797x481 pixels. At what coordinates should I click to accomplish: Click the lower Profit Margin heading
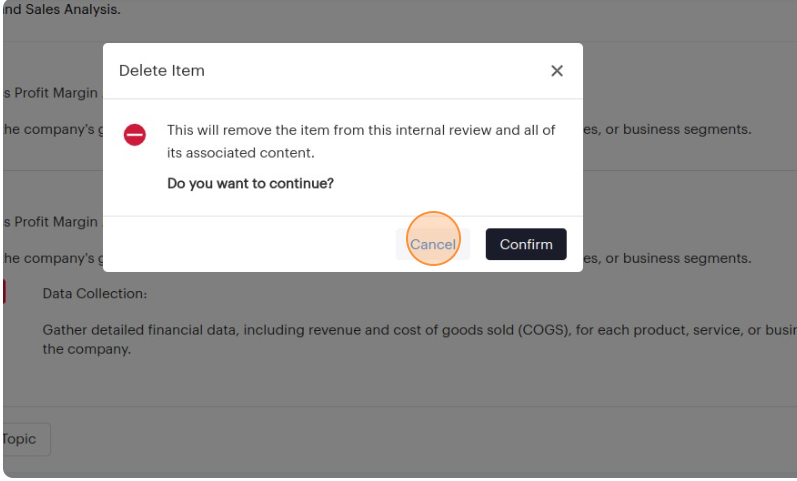pos(50,222)
